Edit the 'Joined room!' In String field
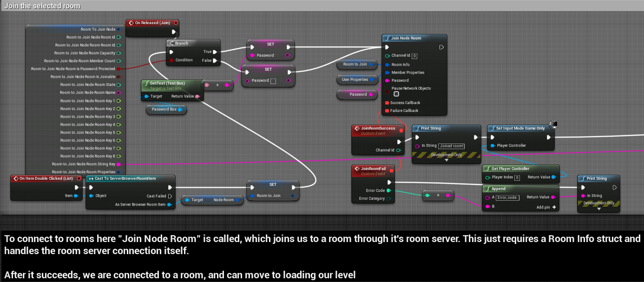 click(452, 146)
